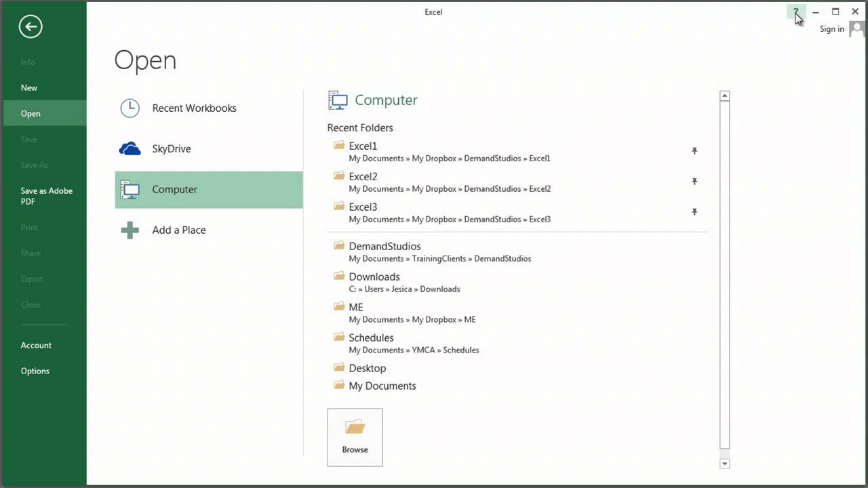Image resolution: width=868 pixels, height=488 pixels.
Task: Choose Save as Adobe PDF
Action: pyautogui.click(x=43, y=196)
